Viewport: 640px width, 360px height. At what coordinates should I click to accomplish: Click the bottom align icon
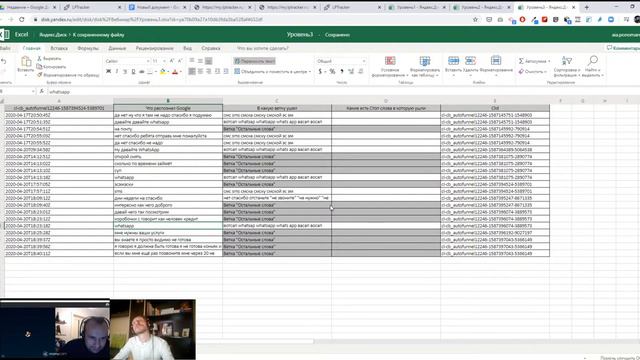[209, 61]
